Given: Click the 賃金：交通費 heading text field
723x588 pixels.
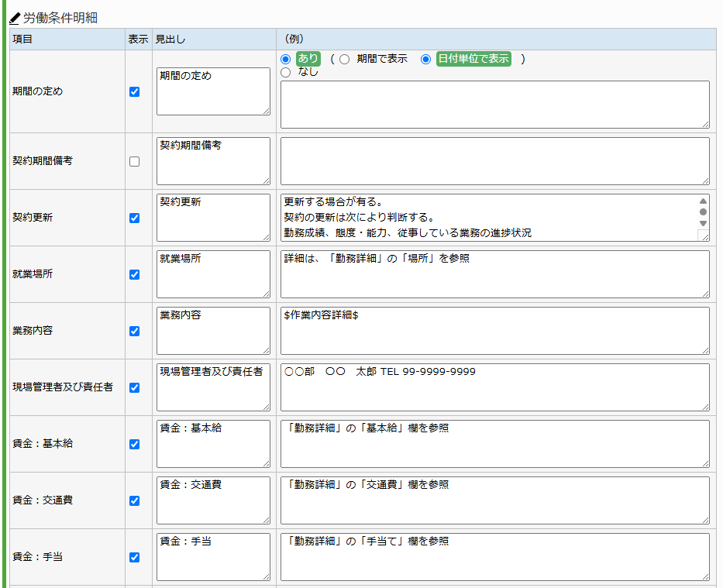Looking at the screenshot, I should (213, 500).
